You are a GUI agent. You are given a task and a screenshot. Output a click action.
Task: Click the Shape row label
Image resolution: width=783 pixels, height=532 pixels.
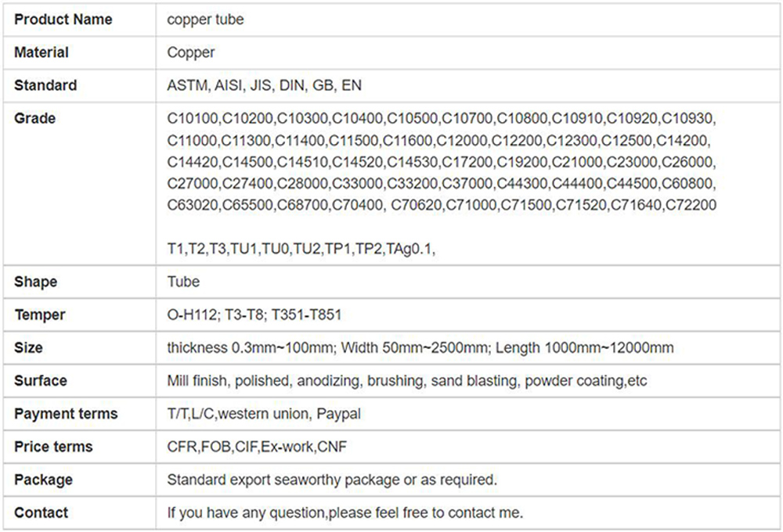(36, 282)
